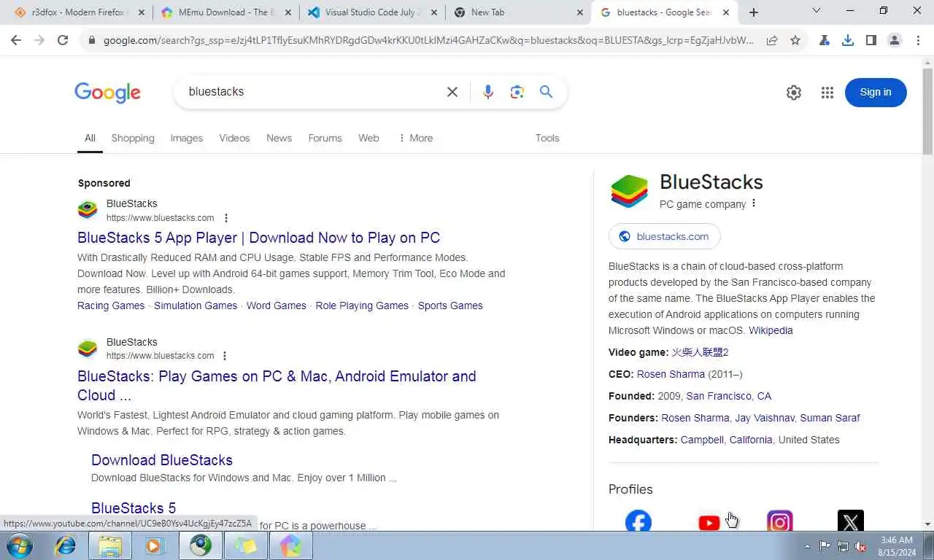Open bluestacks.com chip in knowledge panel
The height and width of the screenshot is (560, 934).
pos(664,236)
